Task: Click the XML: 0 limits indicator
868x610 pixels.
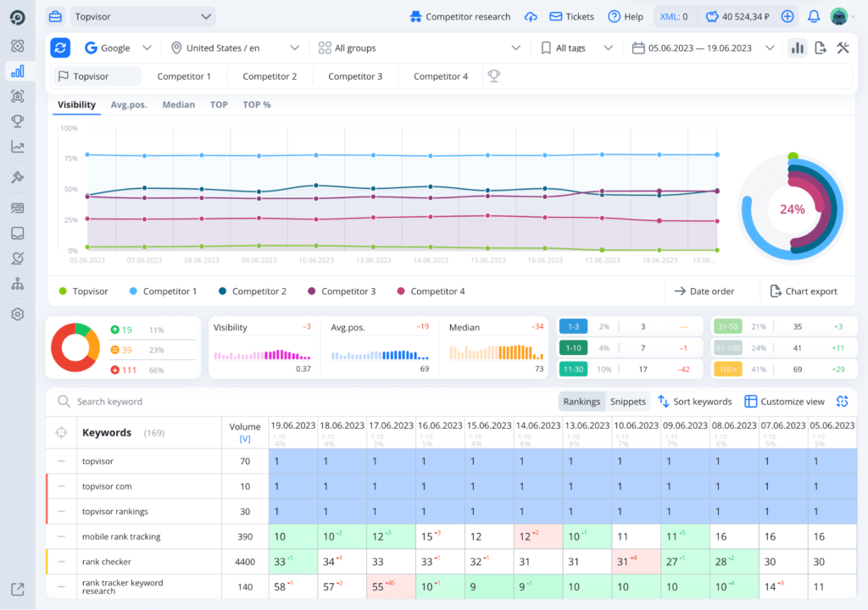Action: (674, 17)
